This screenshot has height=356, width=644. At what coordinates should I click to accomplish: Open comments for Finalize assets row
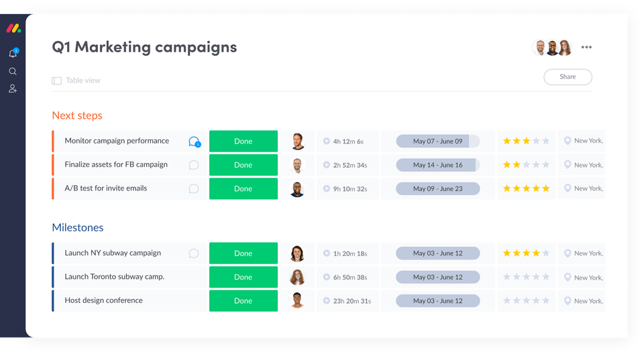194,165
